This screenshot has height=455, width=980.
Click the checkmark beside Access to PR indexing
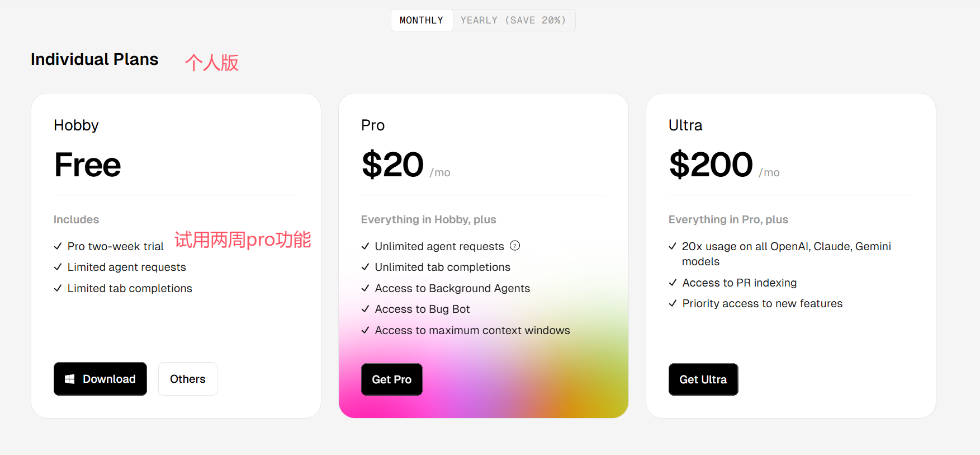point(673,283)
